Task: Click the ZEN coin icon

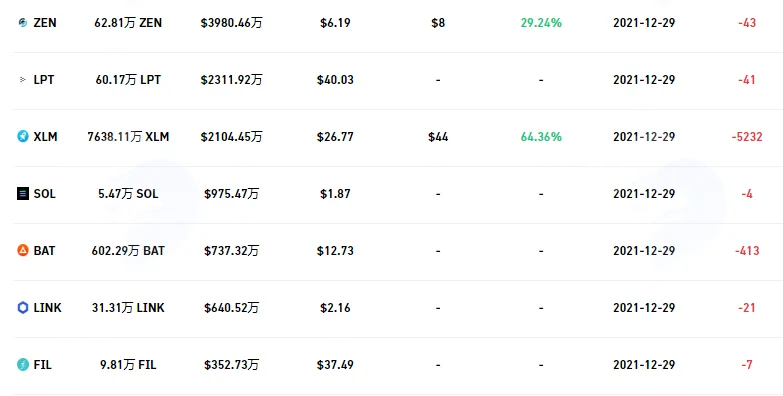Action: [22, 22]
